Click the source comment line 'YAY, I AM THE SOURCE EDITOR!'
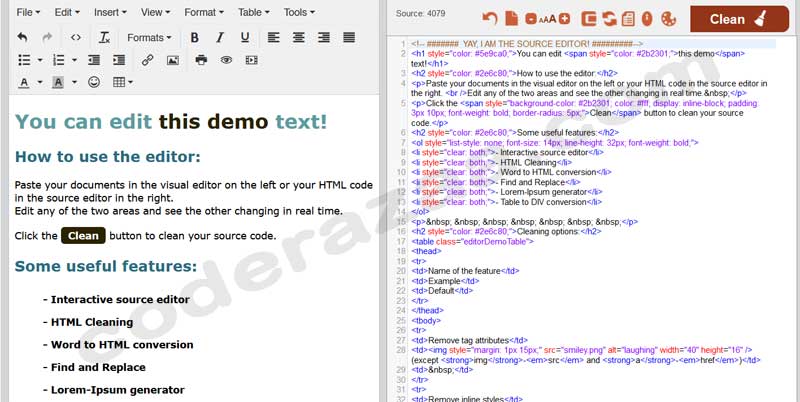Screen dimensions: 800x402 (x=526, y=44)
